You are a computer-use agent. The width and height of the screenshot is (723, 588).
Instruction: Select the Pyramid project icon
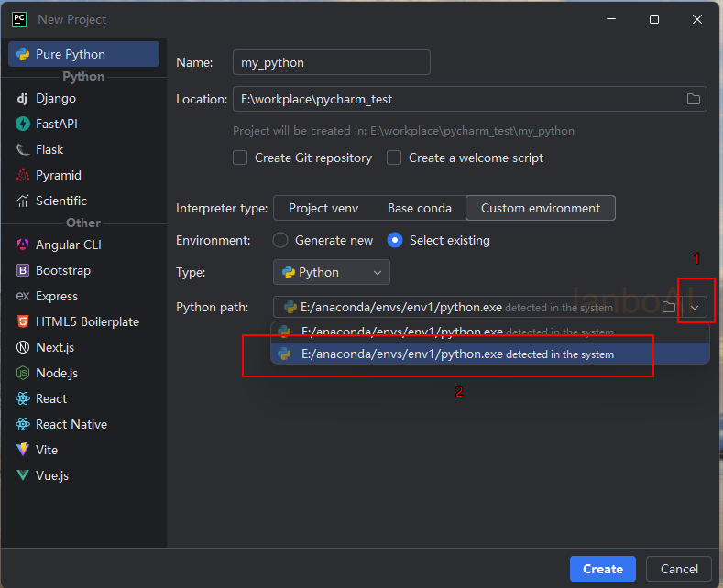(23, 175)
